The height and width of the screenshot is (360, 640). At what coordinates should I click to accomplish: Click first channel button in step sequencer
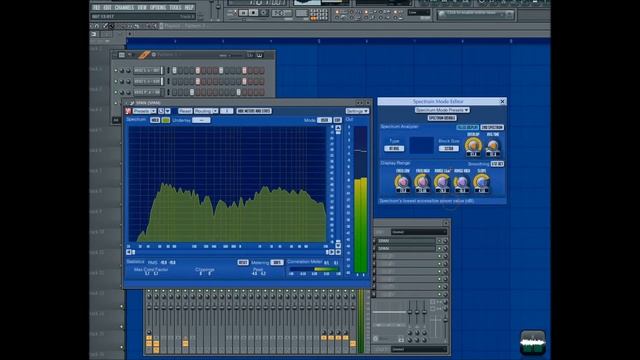[x=147, y=71]
